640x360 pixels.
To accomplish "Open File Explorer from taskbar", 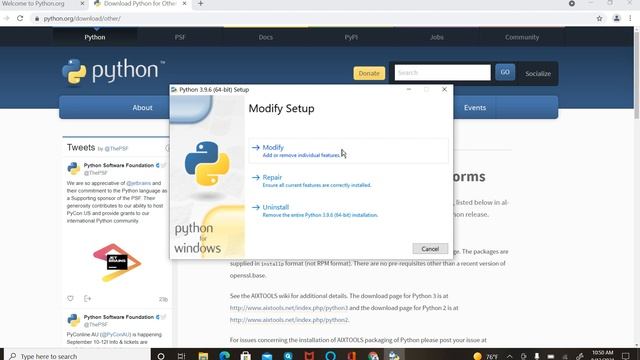I will (203, 356).
